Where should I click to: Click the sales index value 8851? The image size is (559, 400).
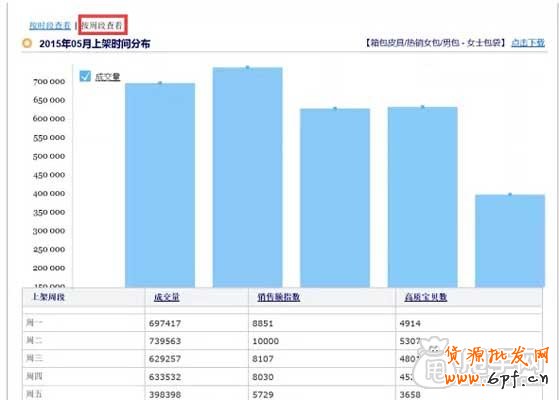point(263,324)
